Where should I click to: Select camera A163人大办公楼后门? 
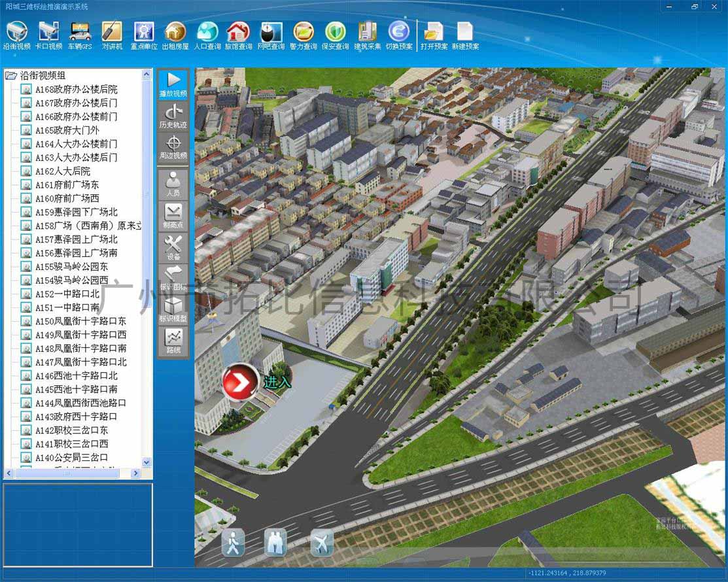click(77, 158)
